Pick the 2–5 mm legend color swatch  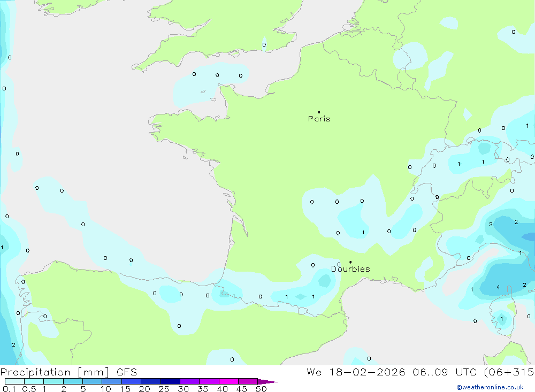point(73,381)
